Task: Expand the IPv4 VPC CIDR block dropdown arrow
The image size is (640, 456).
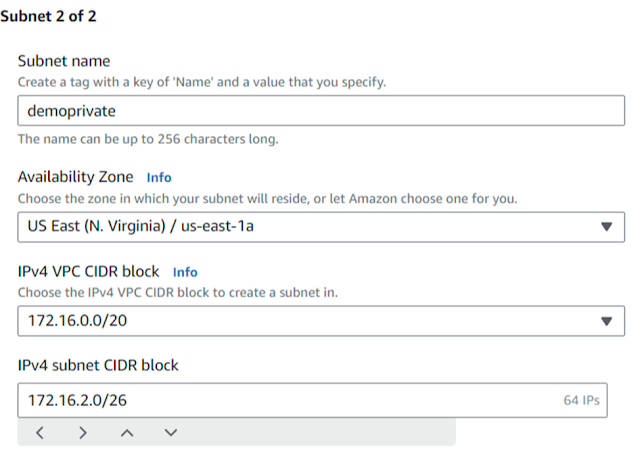Action: pyautogui.click(x=606, y=321)
